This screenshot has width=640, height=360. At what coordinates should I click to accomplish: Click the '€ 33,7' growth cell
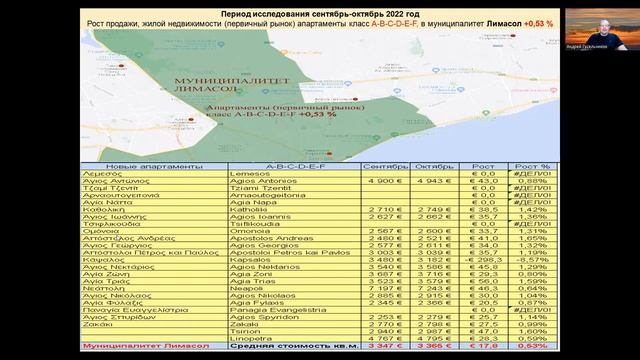(x=484, y=231)
